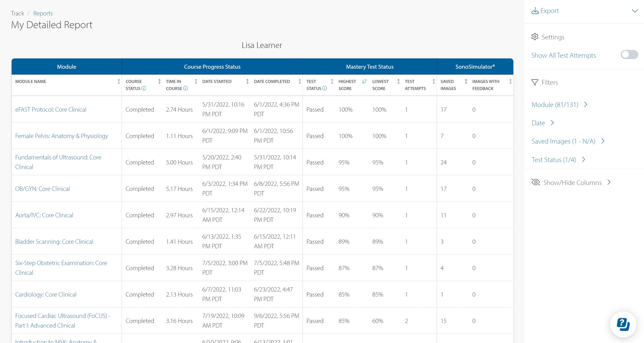The height and width of the screenshot is (343, 644).
Task: Click Highest Score sort icon
Action: click(364, 81)
